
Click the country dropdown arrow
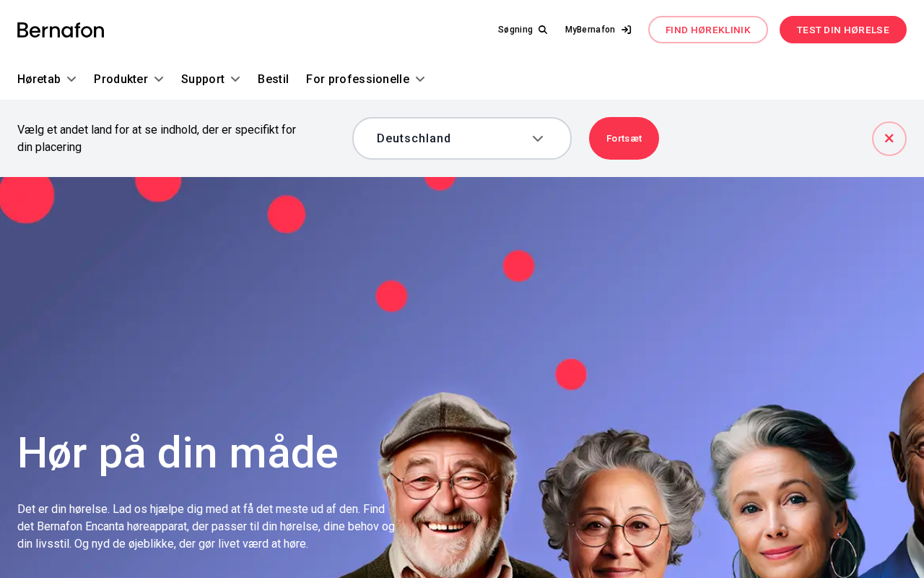coord(538,139)
